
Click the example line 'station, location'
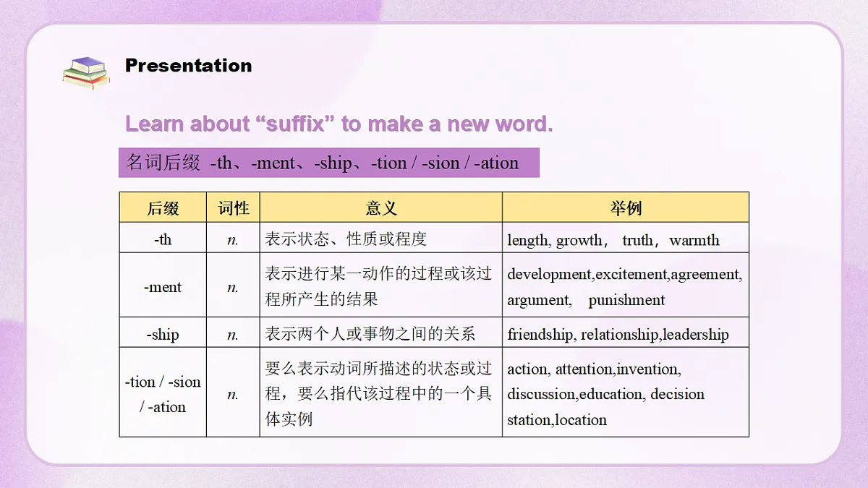[x=557, y=419]
